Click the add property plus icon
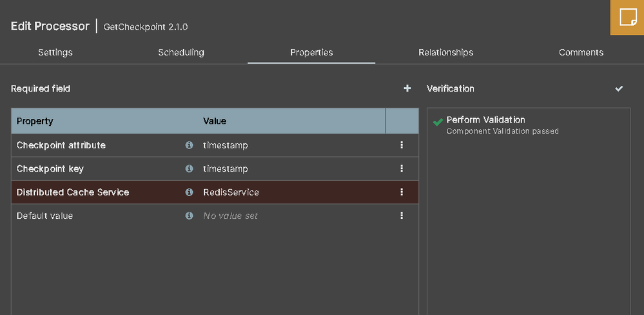 [407, 88]
